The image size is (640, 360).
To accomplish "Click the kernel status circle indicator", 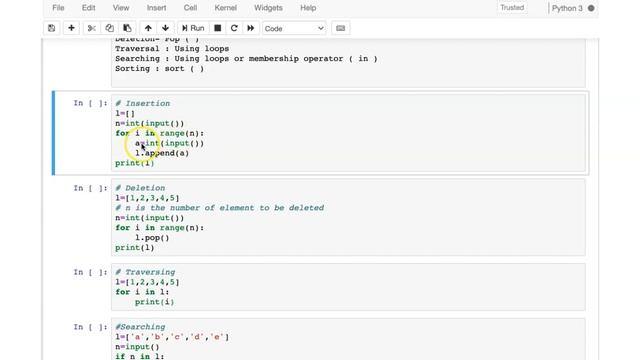I will coord(591,8).
